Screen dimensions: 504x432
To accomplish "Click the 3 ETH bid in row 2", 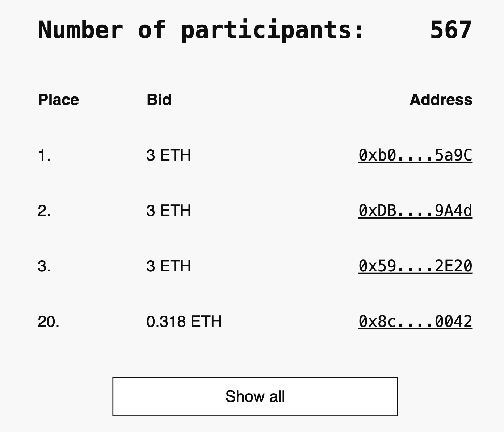I will pyautogui.click(x=169, y=210).
